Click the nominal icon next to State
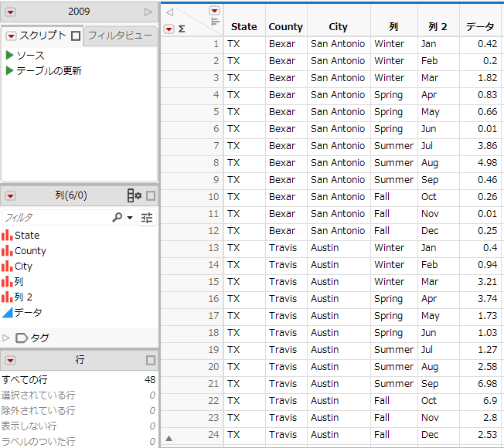The image size is (504, 448). pos(7,236)
